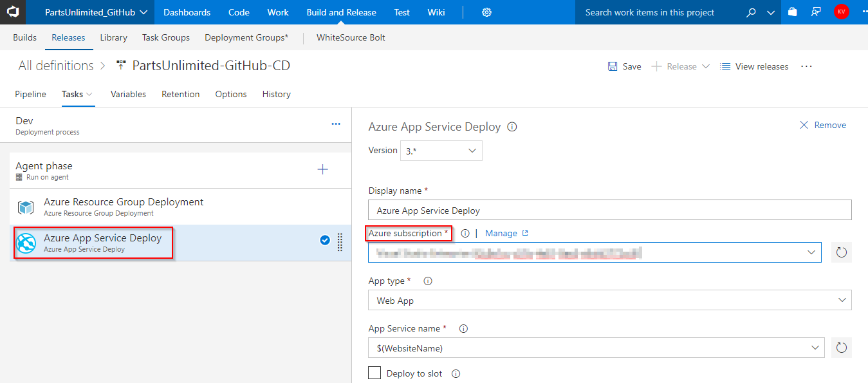Refresh the App Service name list
This screenshot has height=383, width=868.
coord(842,348)
